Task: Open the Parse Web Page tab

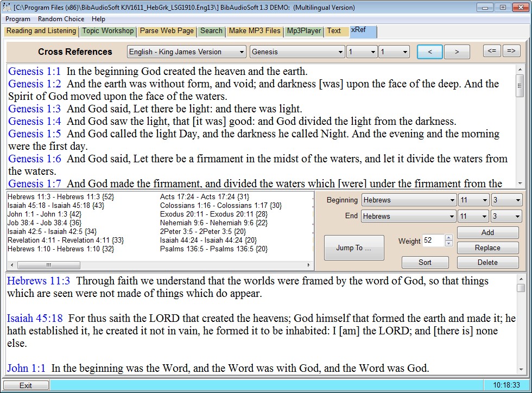Action: click(x=167, y=31)
